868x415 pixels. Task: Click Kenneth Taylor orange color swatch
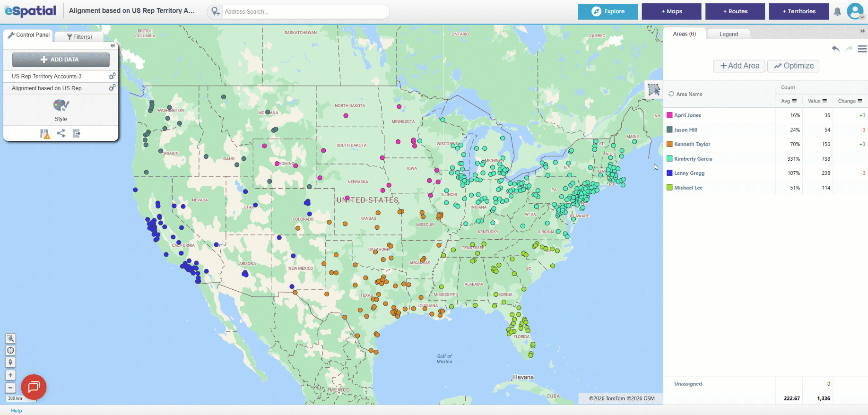pos(669,144)
